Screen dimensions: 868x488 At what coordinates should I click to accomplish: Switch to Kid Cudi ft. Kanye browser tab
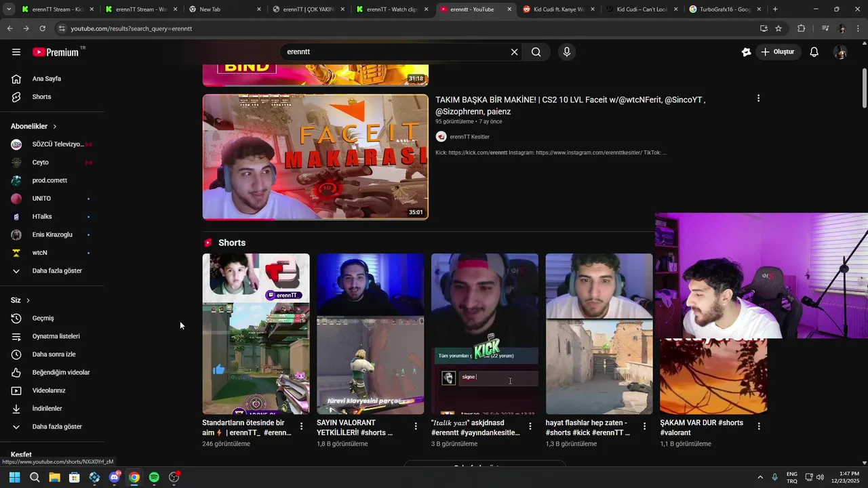559,9
